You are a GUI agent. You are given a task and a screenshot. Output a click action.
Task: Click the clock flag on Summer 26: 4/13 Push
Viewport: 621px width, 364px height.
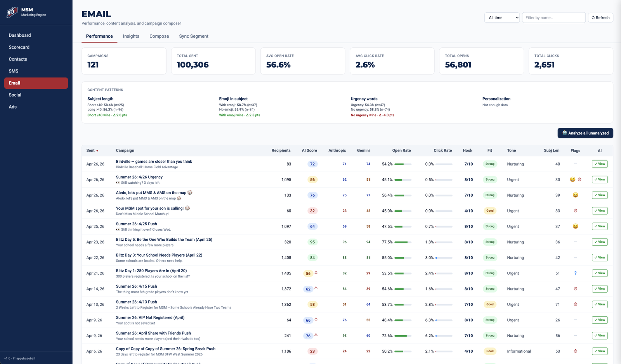pyautogui.click(x=576, y=304)
